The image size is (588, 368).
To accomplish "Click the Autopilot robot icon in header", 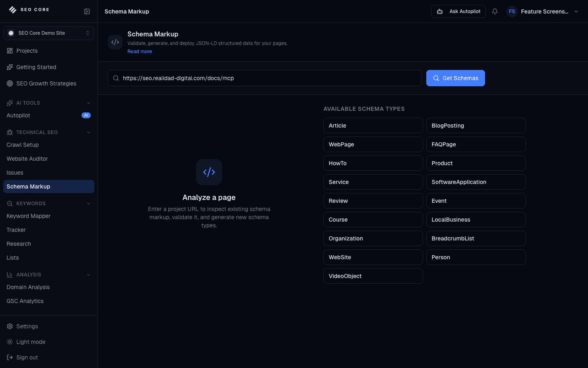I will pyautogui.click(x=440, y=11).
